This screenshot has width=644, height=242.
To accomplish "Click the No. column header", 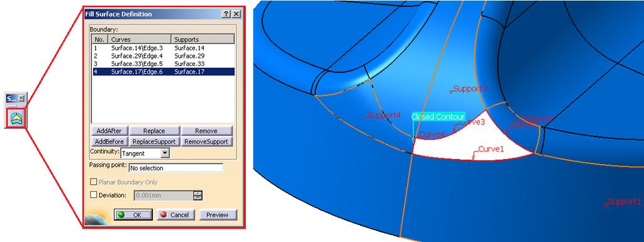I will [x=99, y=40].
